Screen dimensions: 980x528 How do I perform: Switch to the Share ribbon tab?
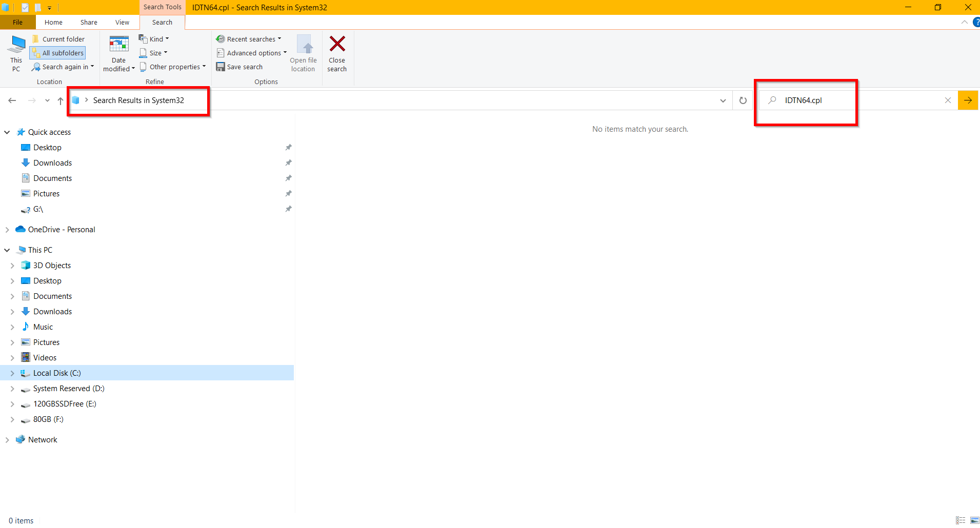click(89, 22)
